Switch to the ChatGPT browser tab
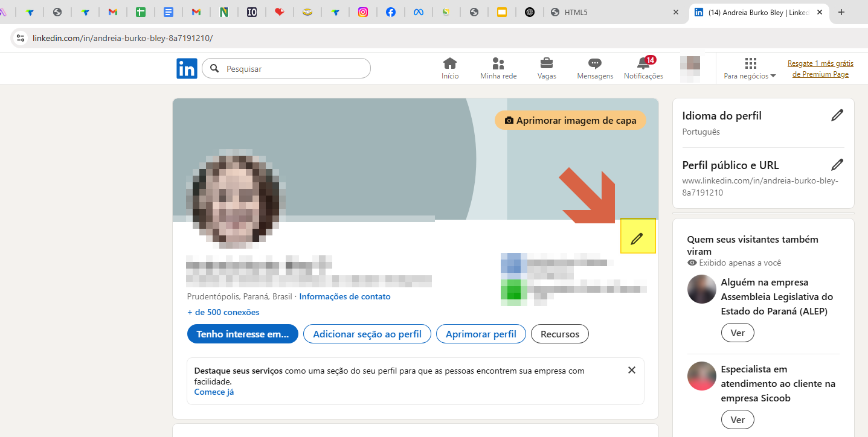 (530, 12)
